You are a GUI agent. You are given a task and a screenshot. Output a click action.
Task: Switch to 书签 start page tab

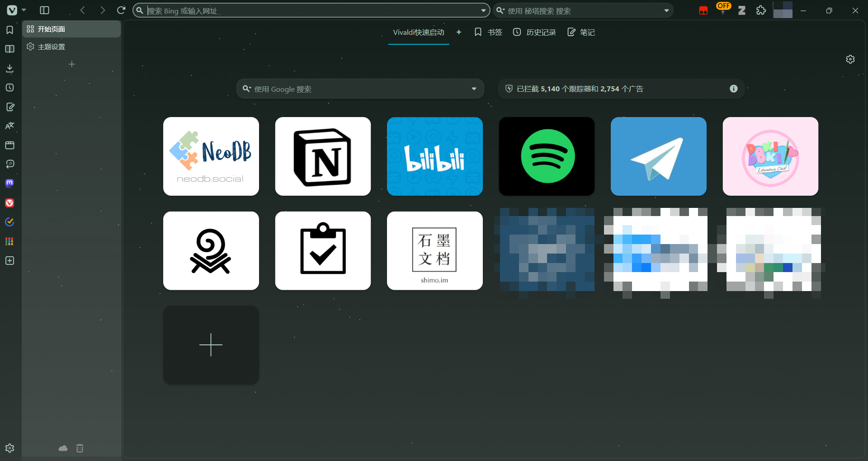click(x=488, y=33)
